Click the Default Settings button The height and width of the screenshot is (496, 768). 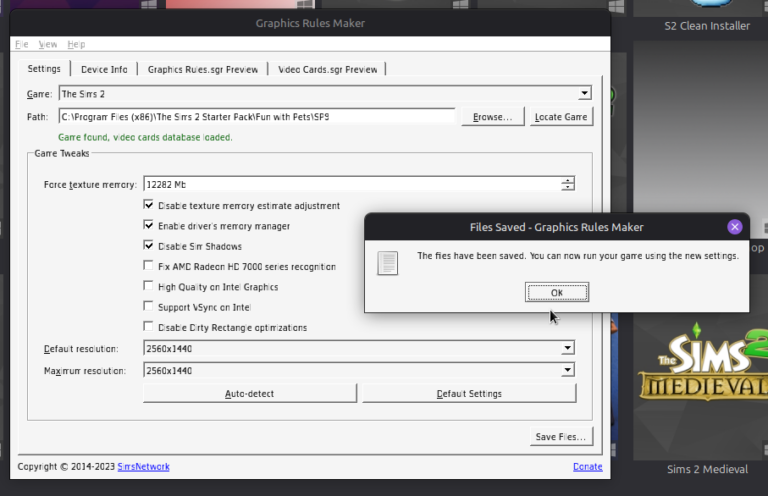point(469,393)
